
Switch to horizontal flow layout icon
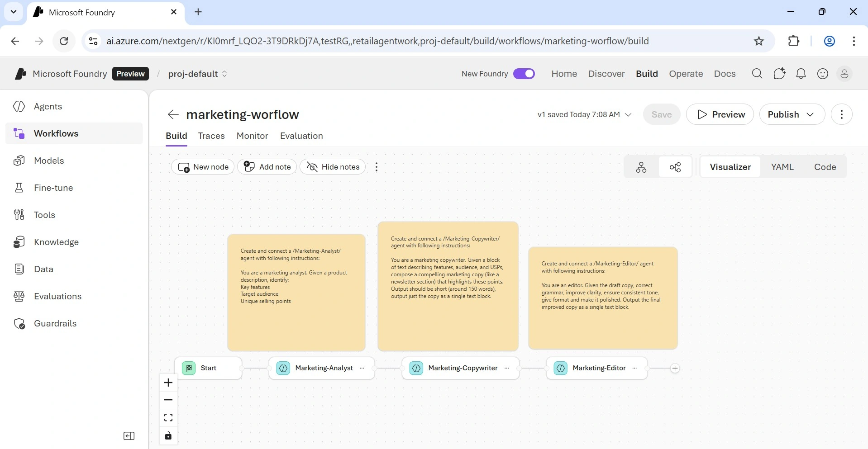click(675, 167)
